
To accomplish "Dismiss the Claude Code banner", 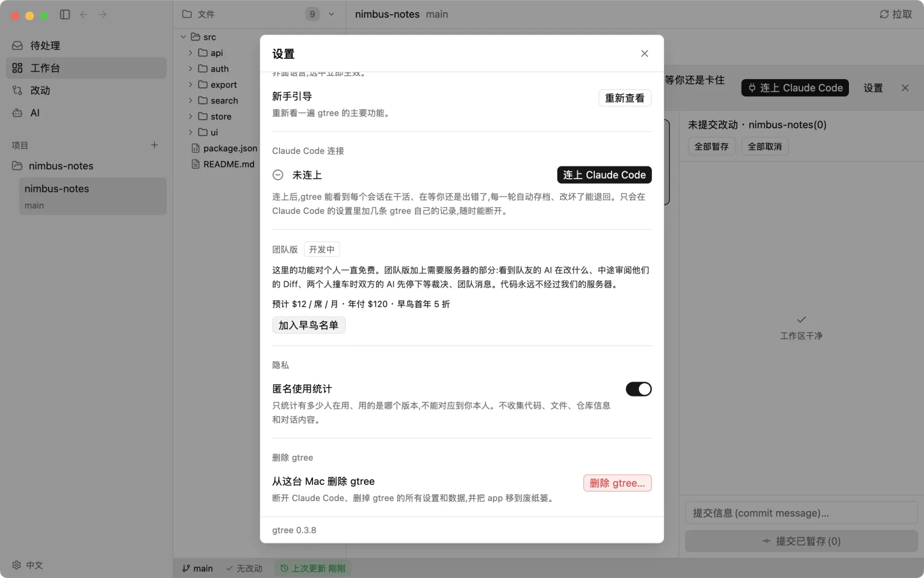I will (905, 88).
